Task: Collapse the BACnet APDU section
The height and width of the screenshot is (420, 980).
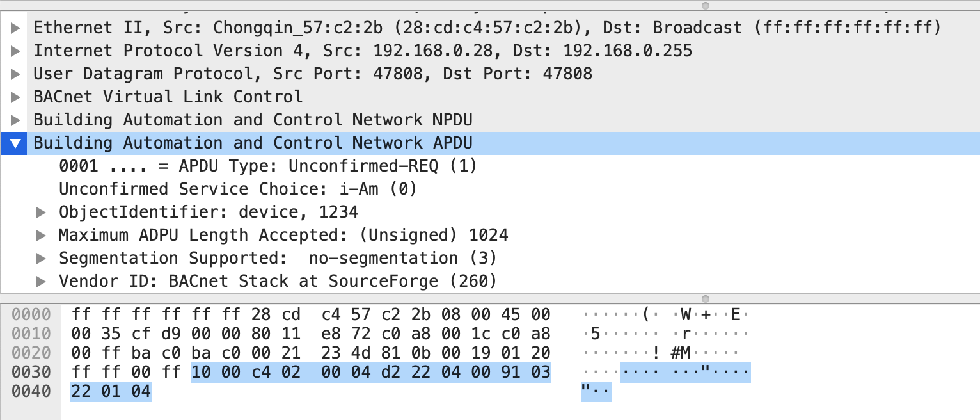Action: 14,143
